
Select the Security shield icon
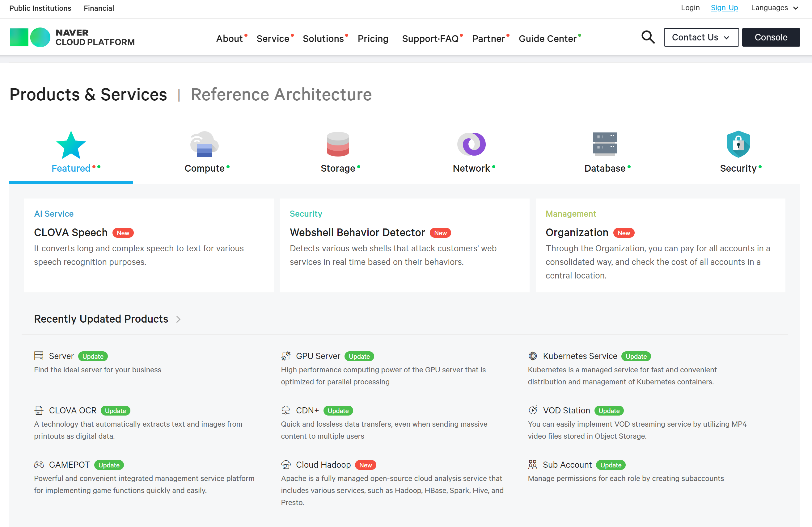pos(738,144)
